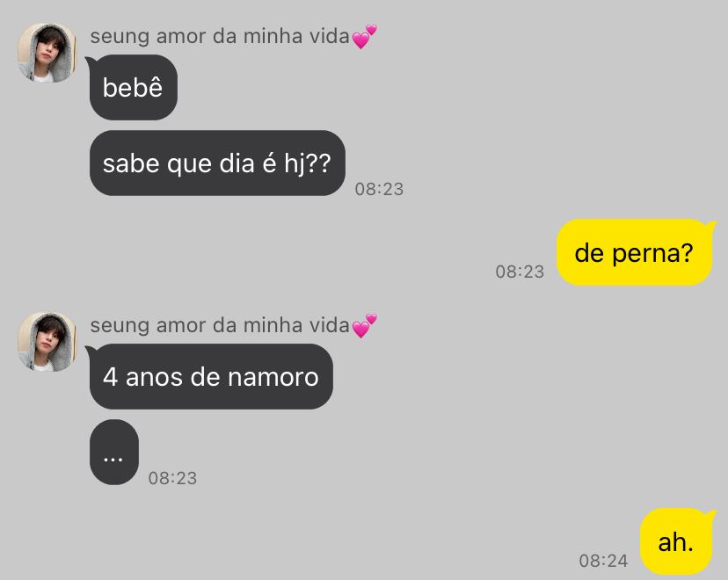The image size is (728, 580).
Task: Select the 4 anos de namoro message
Action: tap(211, 377)
